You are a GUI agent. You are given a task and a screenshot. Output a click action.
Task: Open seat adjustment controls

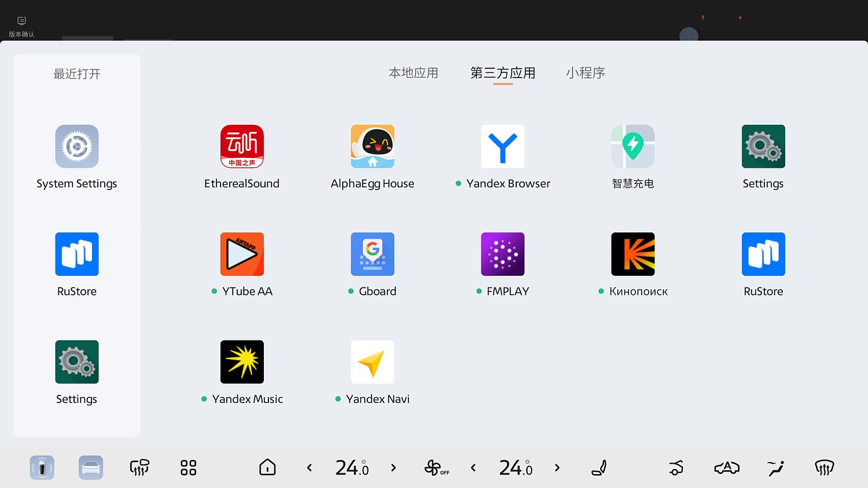click(599, 467)
